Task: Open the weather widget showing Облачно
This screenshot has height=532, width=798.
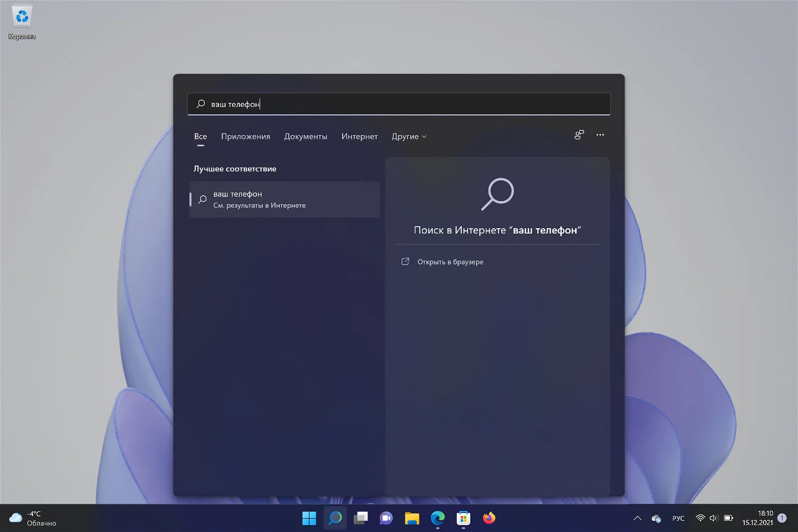Action: (x=33, y=518)
